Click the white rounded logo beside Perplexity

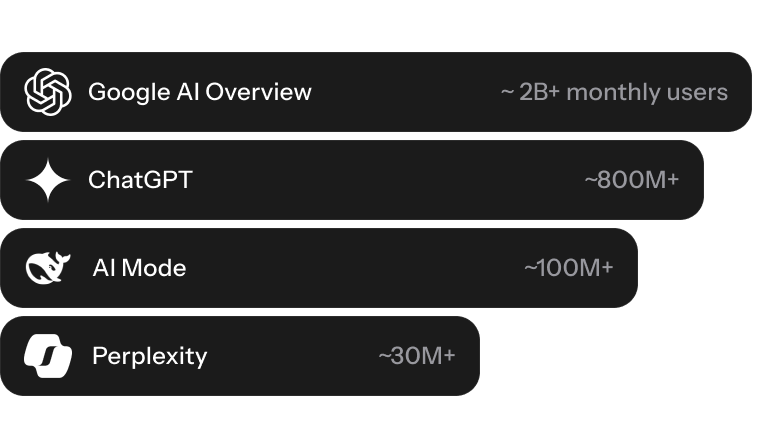(47, 356)
